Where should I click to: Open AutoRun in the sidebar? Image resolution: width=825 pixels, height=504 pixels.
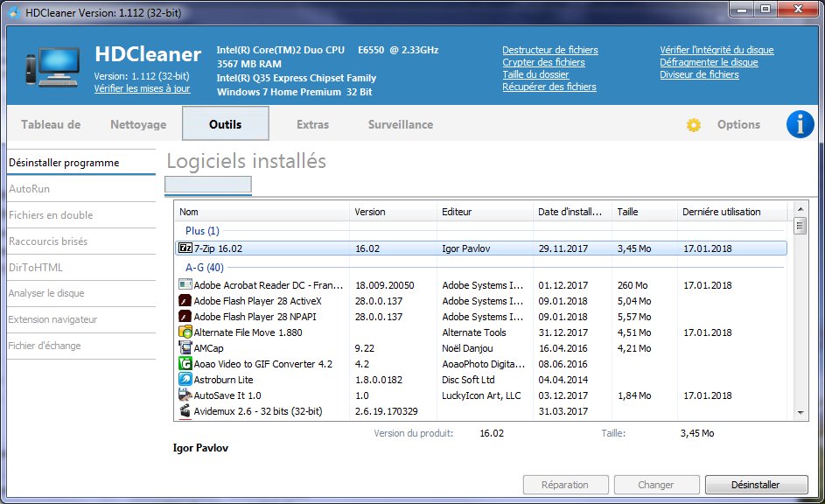(81, 189)
